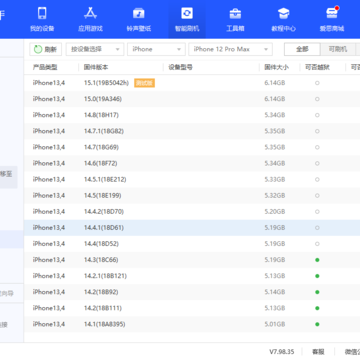Open the iPhone 12 Pro Max dropdown
The image size is (360, 360).
tap(231, 49)
